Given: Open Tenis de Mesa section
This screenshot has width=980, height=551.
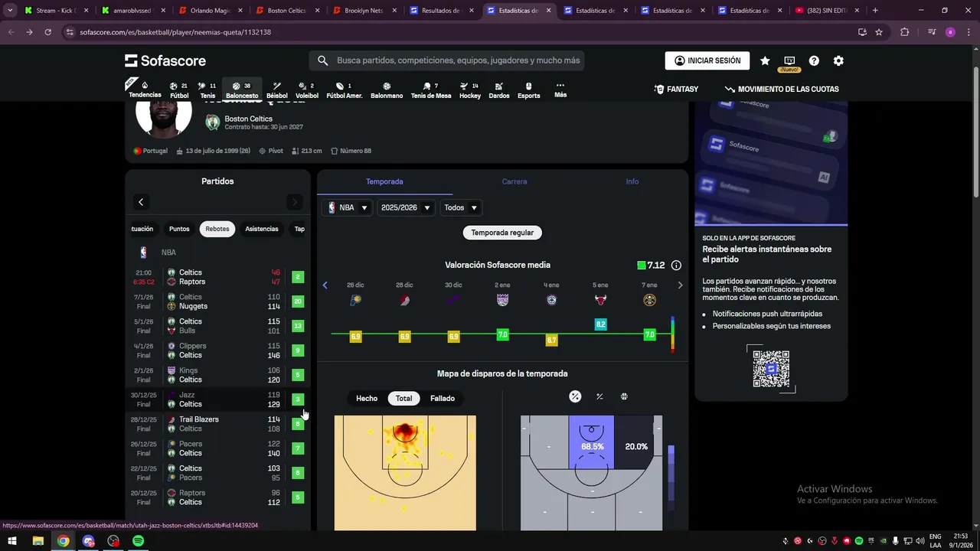Looking at the screenshot, I should click(x=431, y=90).
